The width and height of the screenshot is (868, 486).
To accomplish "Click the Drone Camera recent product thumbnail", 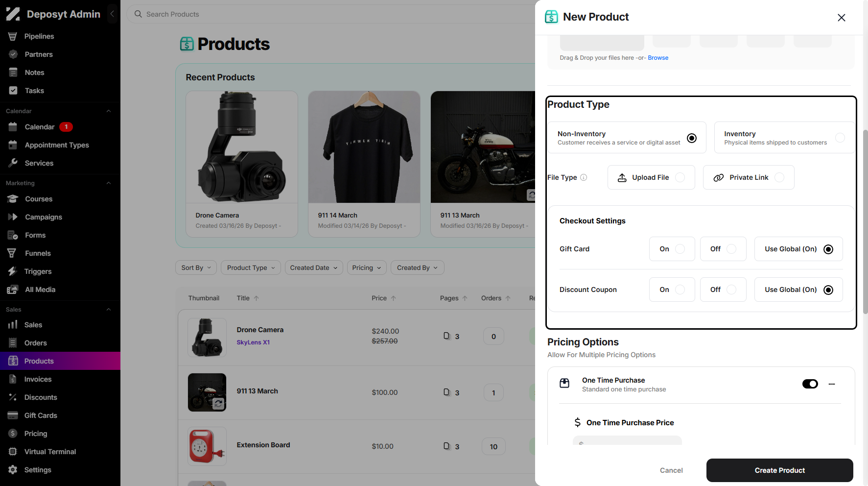I will click(x=242, y=147).
